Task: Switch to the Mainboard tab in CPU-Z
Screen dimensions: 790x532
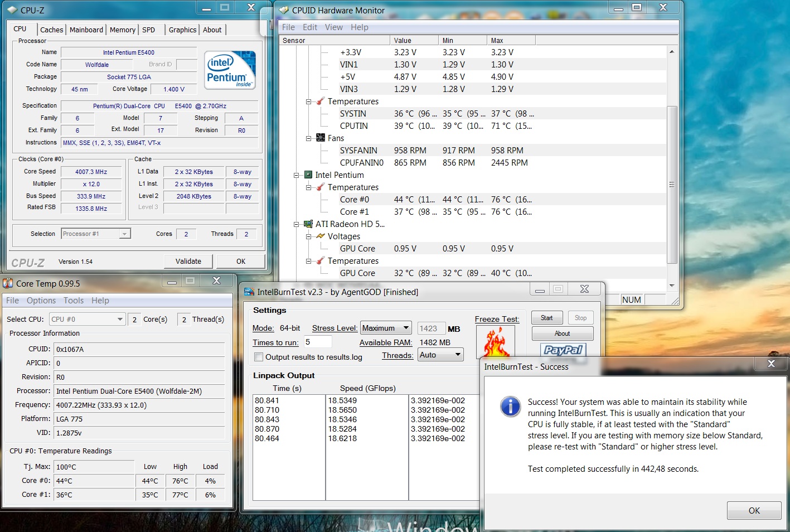Action: 86,30
